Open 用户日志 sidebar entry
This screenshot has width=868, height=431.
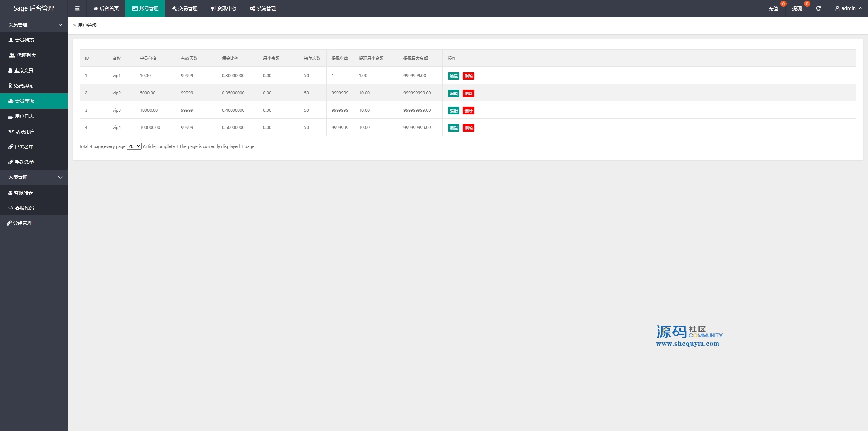point(24,116)
